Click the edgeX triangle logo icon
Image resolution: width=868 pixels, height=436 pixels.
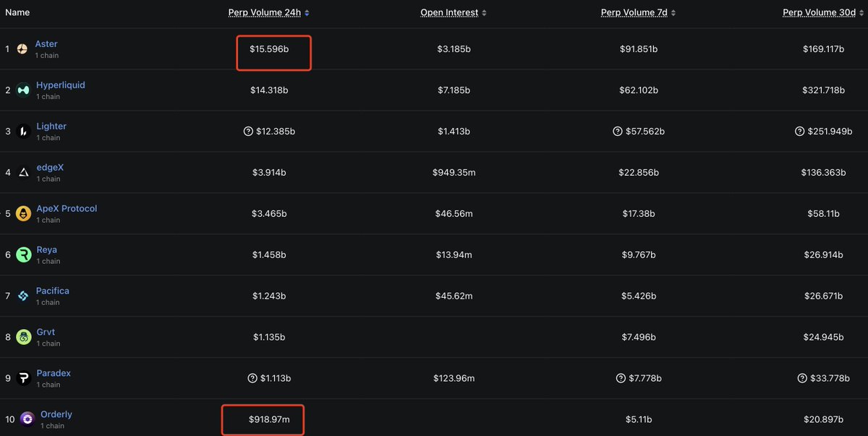point(23,172)
